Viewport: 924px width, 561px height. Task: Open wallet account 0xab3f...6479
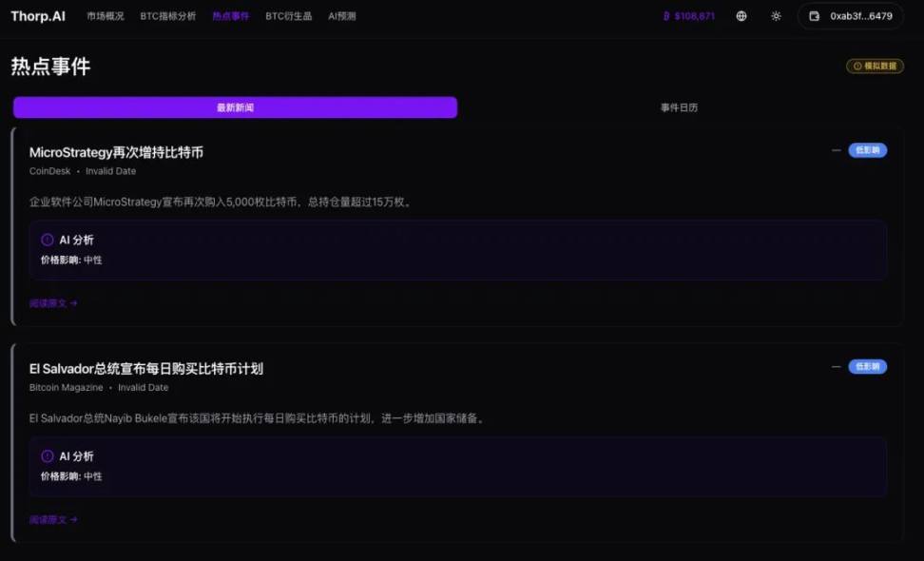click(x=851, y=16)
